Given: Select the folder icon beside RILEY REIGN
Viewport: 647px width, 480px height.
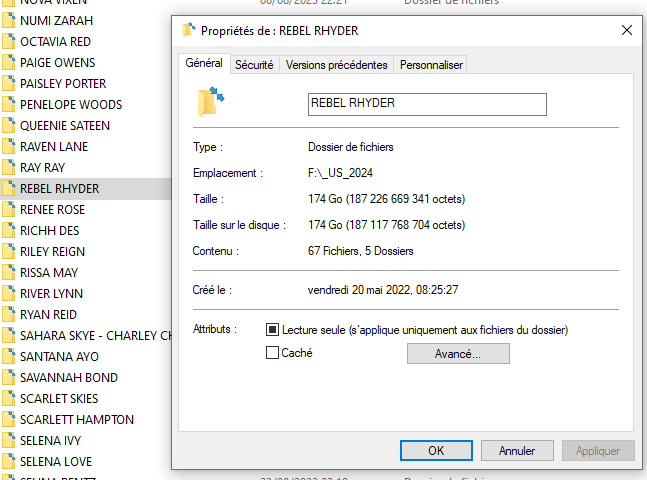Looking at the screenshot, I should coord(9,251).
